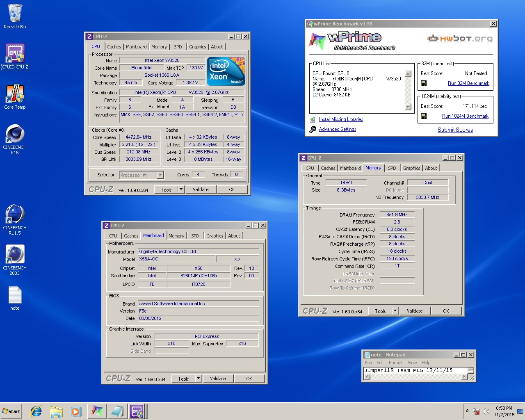The width and height of the screenshot is (525, 420).
Task: Open the Format menu in Notepad
Action: tap(396, 363)
